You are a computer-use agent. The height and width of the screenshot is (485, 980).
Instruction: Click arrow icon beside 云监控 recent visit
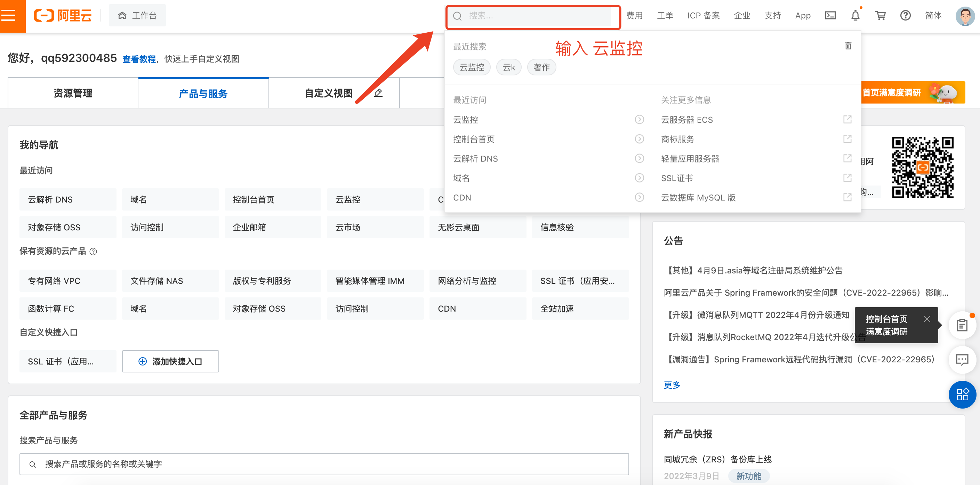tap(640, 120)
